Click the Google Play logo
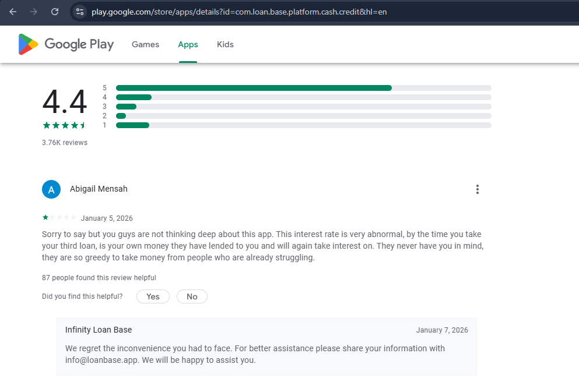 pyautogui.click(x=66, y=44)
